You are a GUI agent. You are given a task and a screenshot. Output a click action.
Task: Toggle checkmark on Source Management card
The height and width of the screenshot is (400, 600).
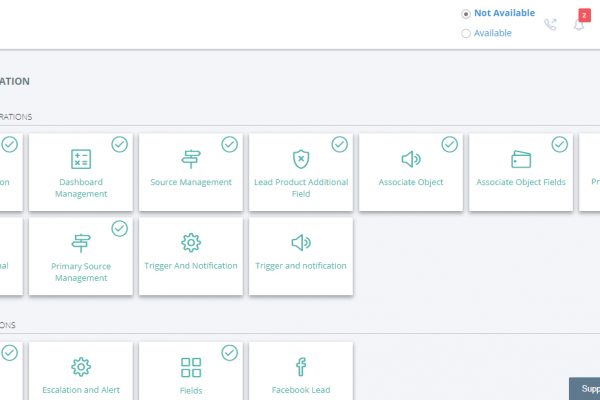[x=229, y=144]
